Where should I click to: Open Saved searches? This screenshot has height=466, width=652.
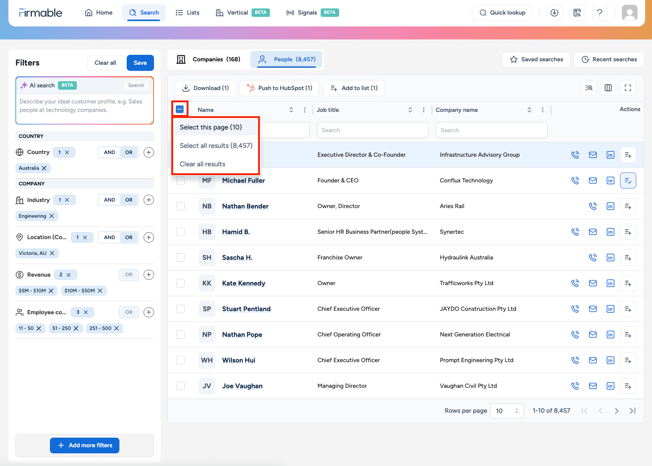[x=536, y=59]
